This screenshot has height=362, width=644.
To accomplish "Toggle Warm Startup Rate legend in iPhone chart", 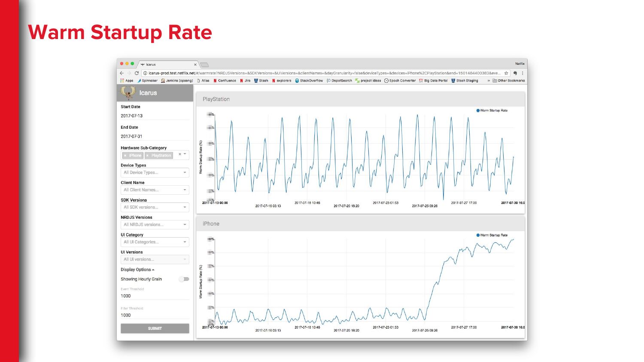I will click(492, 235).
